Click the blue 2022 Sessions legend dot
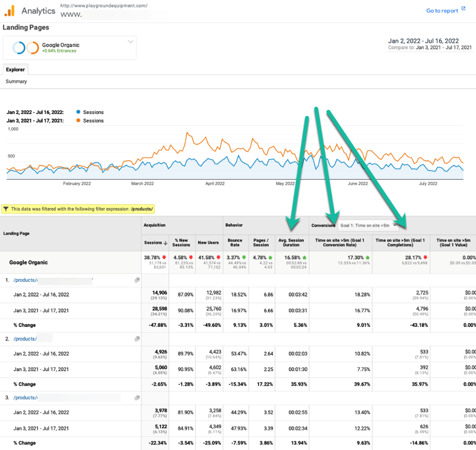This screenshot has width=476, height=450. (78, 112)
